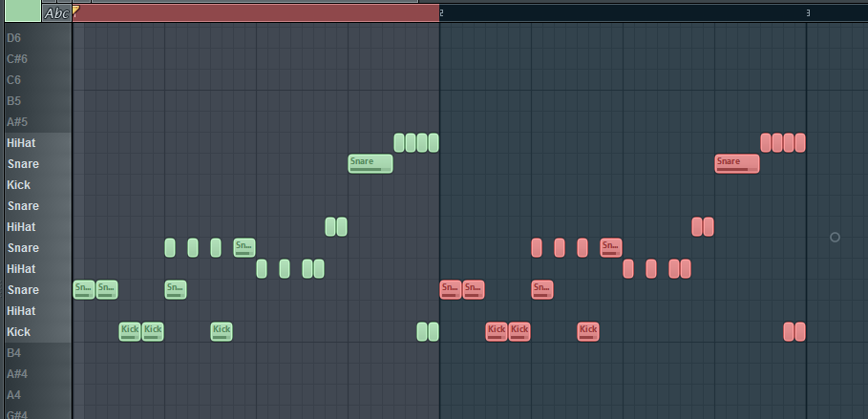Select the first green Kick note
Screen dimensions: 868x419
tap(130, 331)
